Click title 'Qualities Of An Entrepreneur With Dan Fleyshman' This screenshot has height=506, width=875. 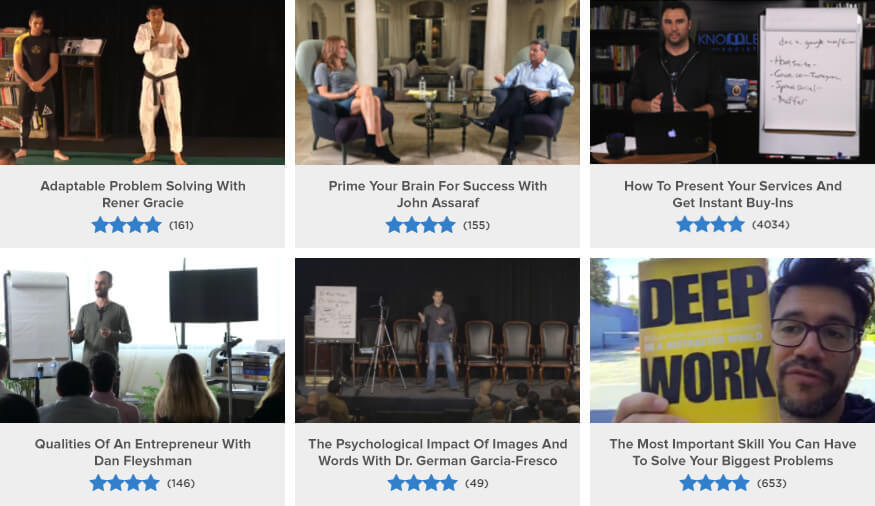pos(143,452)
